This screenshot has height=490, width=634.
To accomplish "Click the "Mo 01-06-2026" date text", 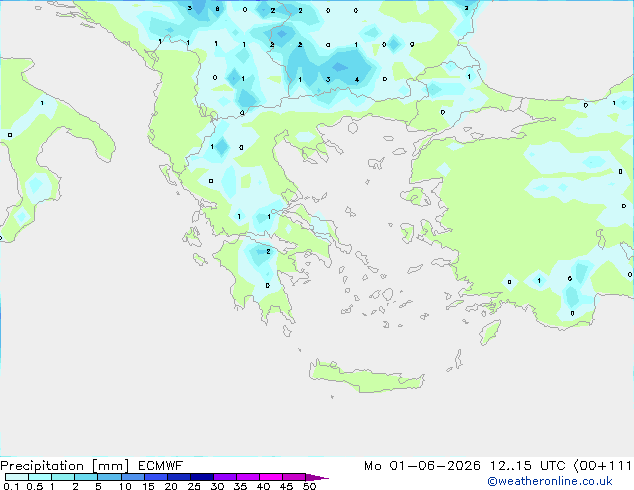I will tap(422, 466).
